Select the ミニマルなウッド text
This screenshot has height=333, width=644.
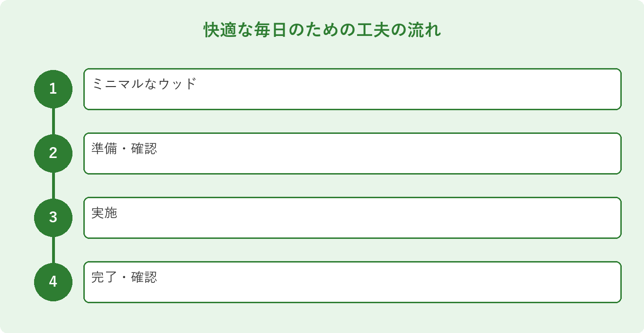click(x=143, y=84)
